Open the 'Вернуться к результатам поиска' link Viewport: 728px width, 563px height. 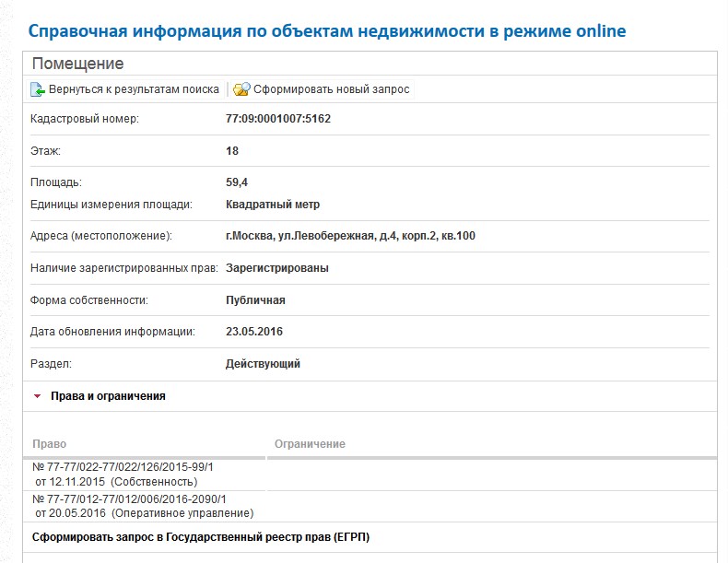[134, 89]
